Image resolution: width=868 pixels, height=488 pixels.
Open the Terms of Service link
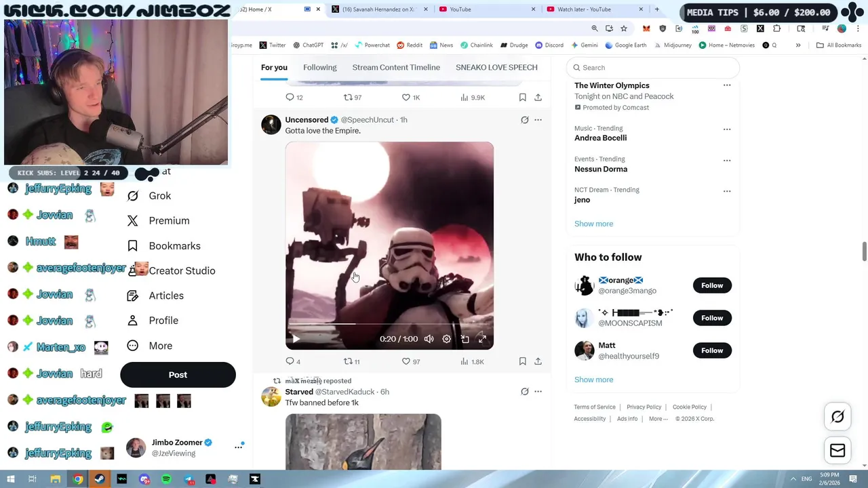tap(595, 407)
